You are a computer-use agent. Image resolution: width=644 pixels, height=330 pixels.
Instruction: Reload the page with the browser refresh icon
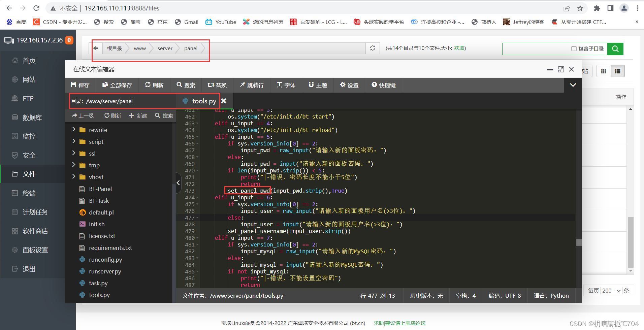click(36, 8)
